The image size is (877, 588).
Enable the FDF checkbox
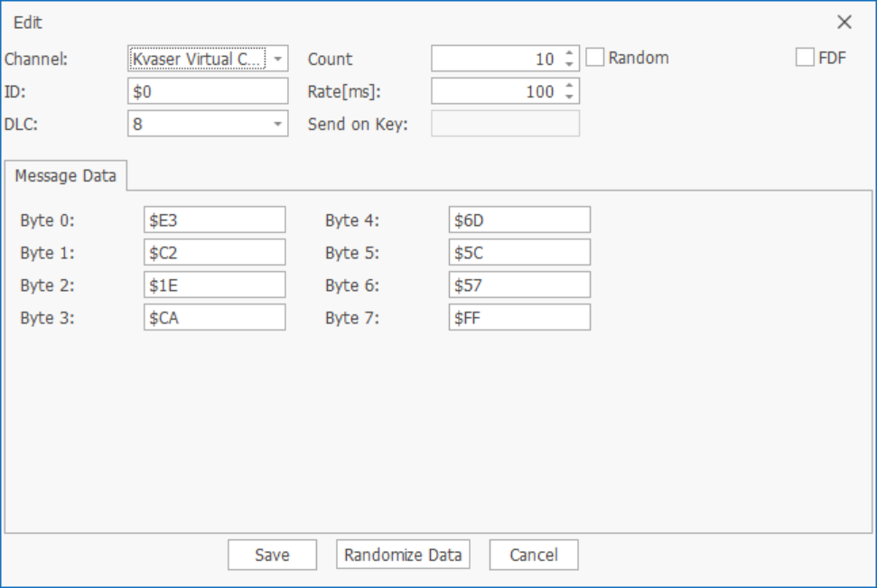point(805,57)
